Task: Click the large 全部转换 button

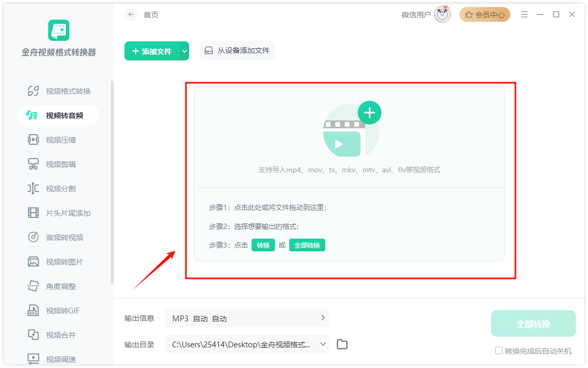Action: [533, 323]
